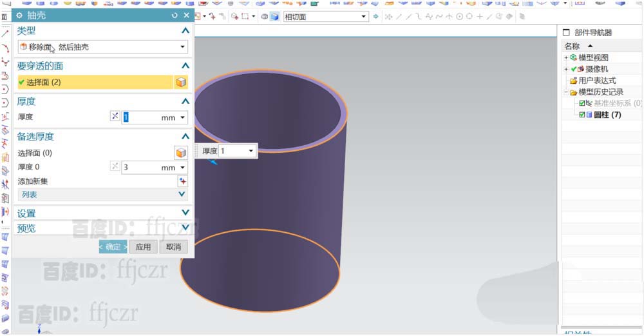The image size is (644, 336).
Task: Collapse the 要穿透的面 section
Action: pyautogui.click(x=185, y=66)
